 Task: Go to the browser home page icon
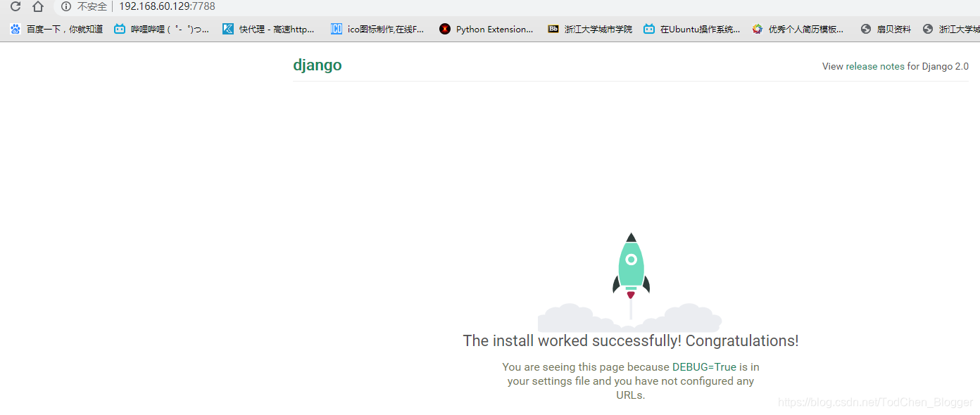pos(38,6)
